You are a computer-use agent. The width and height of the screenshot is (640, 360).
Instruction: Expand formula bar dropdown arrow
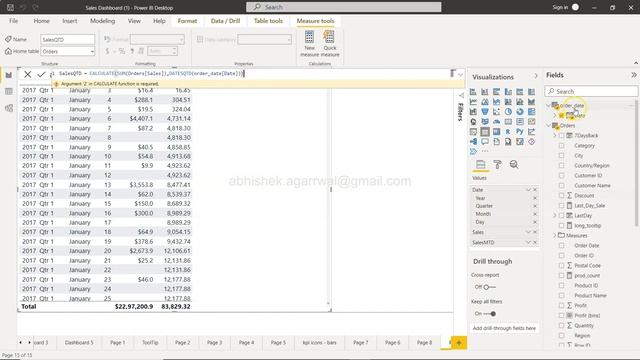click(x=460, y=75)
